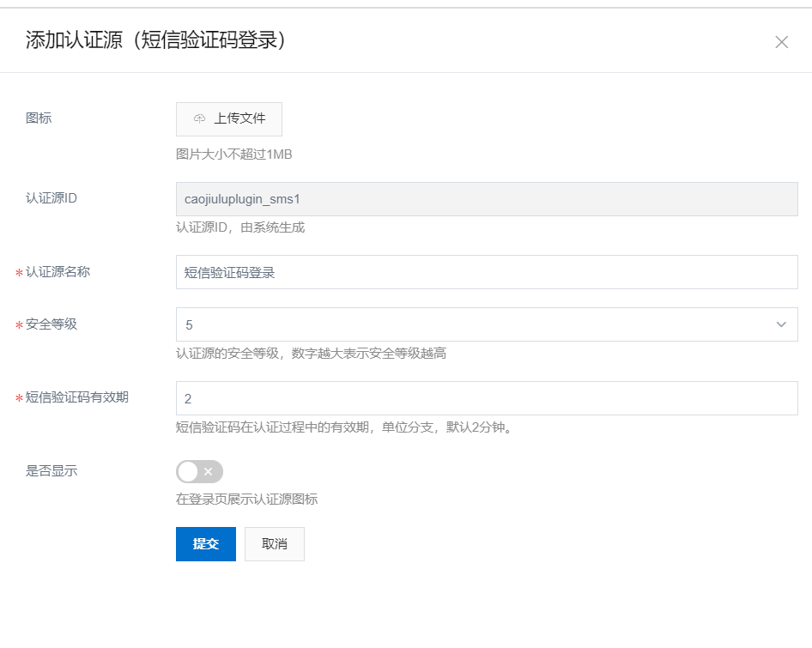Cancel with the 取消 button
This screenshot has height=648, width=812.
tap(275, 544)
